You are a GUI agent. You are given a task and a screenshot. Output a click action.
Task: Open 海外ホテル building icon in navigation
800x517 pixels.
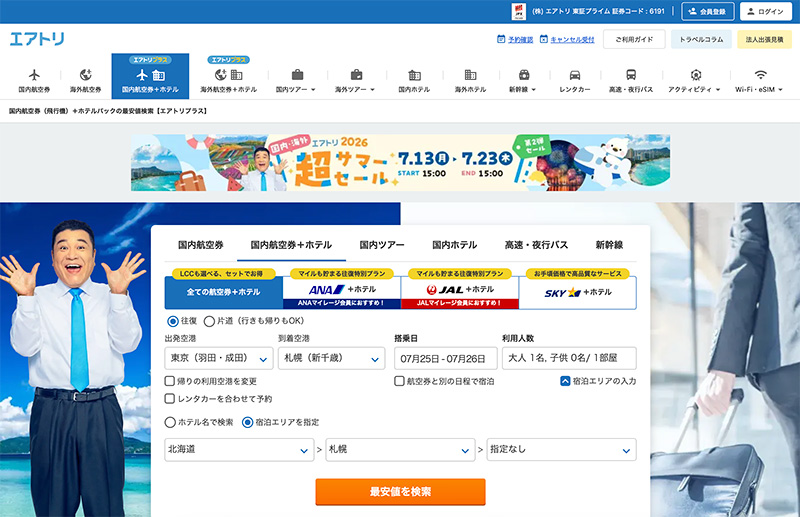470,75
